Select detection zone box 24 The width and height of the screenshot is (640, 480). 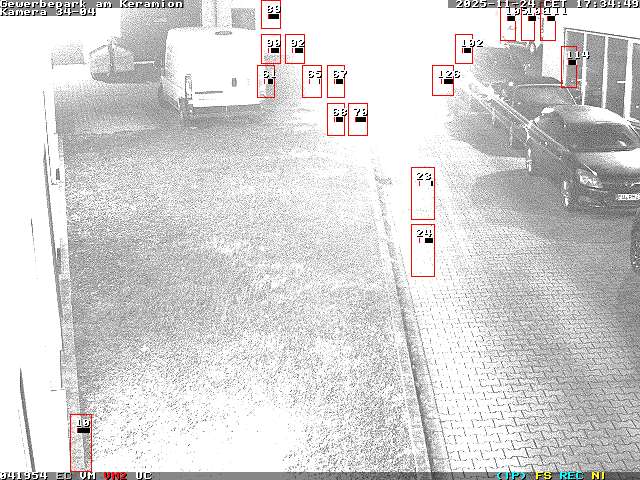(422, 250)
